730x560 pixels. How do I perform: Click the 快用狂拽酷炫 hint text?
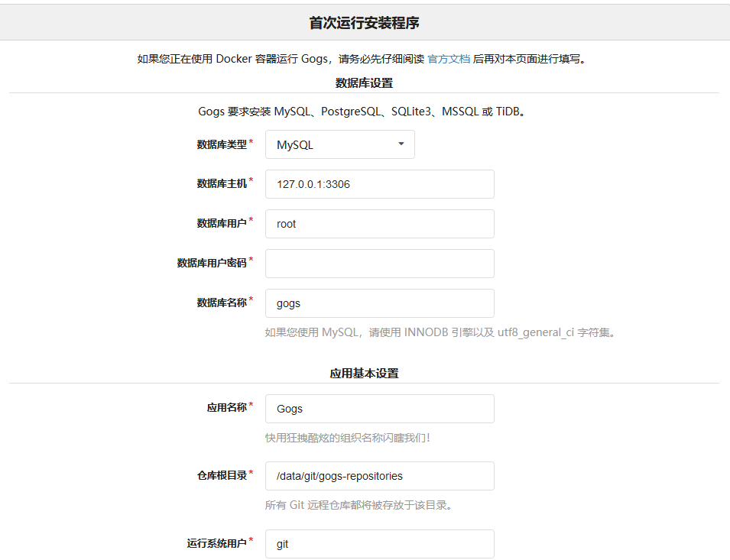tap(347, 438)
